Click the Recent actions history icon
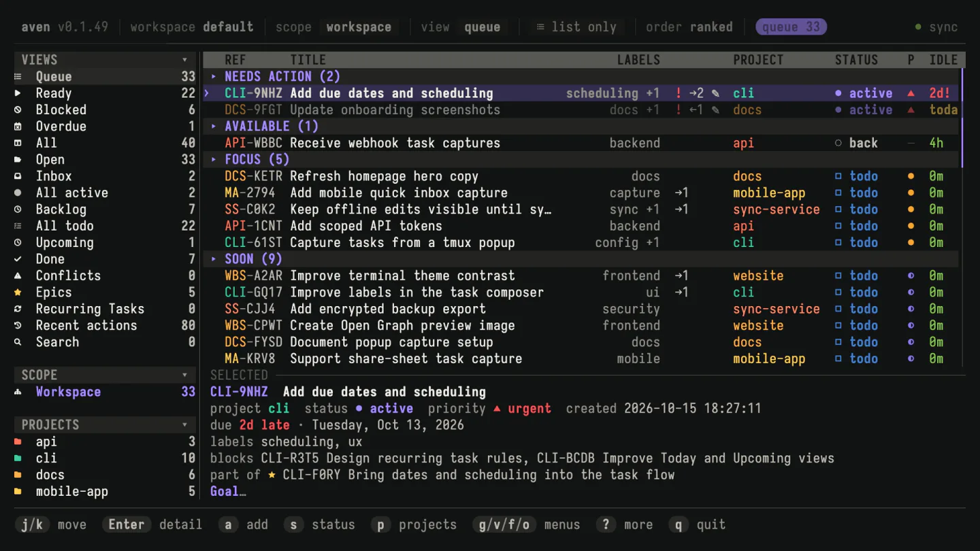This screenshot has width=980, height=551. point(18,326)
